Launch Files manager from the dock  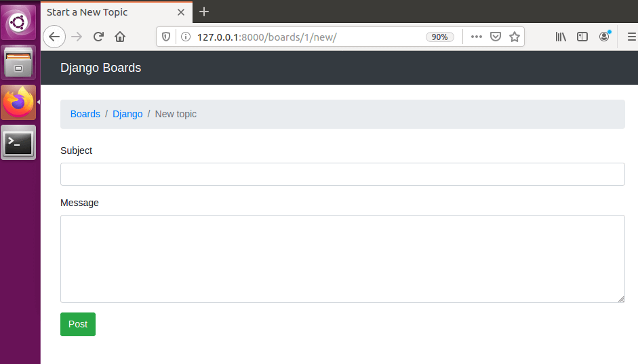coord(18,62)
